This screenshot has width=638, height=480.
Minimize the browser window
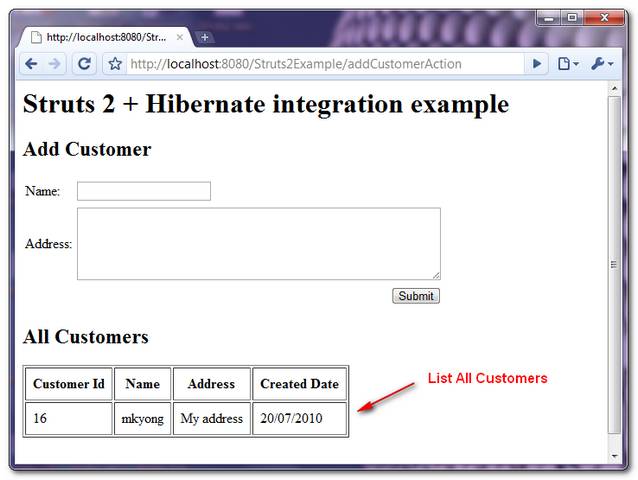[549, 18]
